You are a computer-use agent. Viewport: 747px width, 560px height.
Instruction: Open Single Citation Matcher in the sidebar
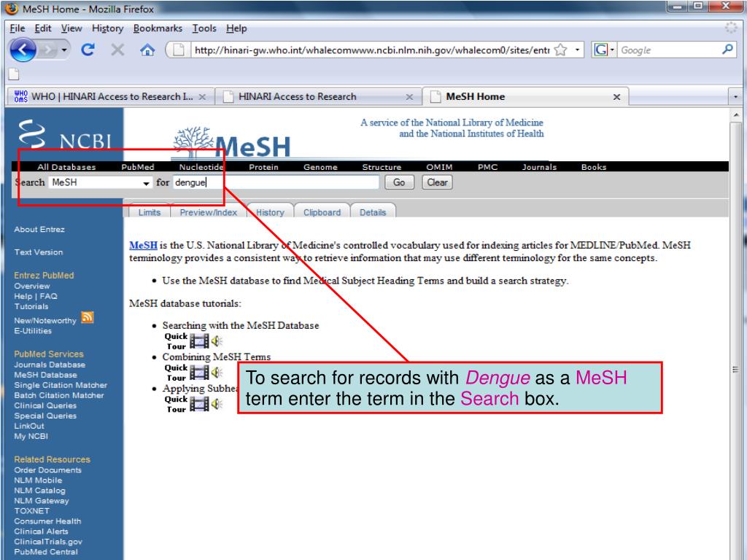[x=61, y=385]
